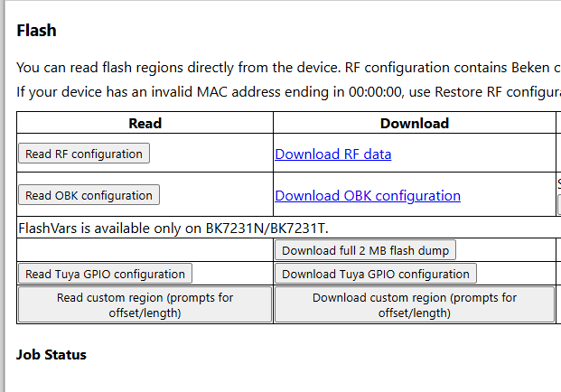This screenshot has width=561, height=392.
Task: Select the Download column header
Action: (415, 123)
